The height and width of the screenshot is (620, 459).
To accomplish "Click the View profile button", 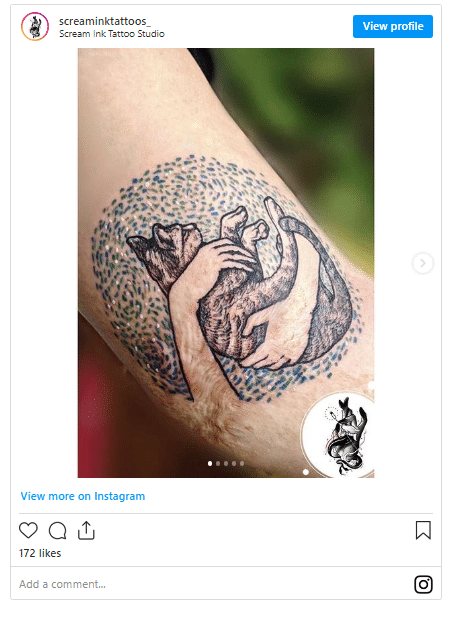I will point(393,26).
